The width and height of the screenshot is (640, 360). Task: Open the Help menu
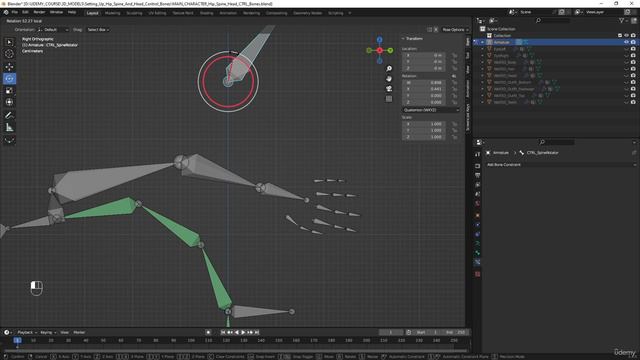click(72, 13)
